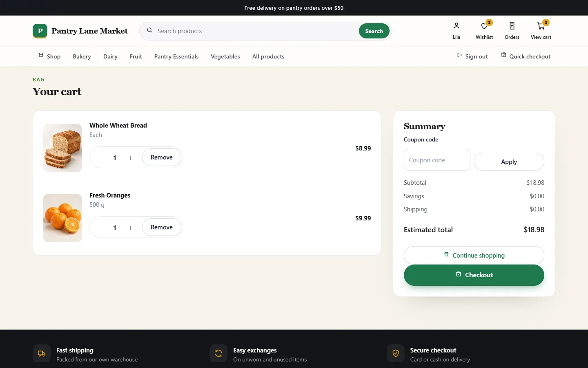Sign out of the account
588x368 pixels.
(472, 56)
